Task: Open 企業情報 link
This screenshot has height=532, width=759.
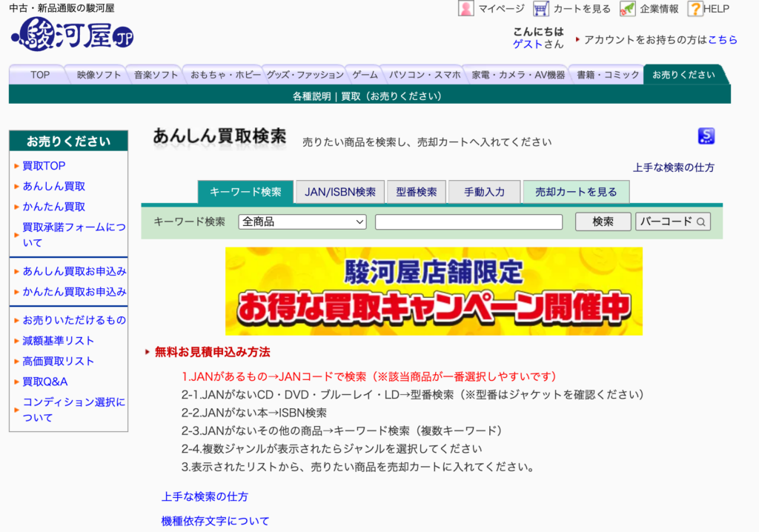Action: pyautogui.click(x=659, y=9)
